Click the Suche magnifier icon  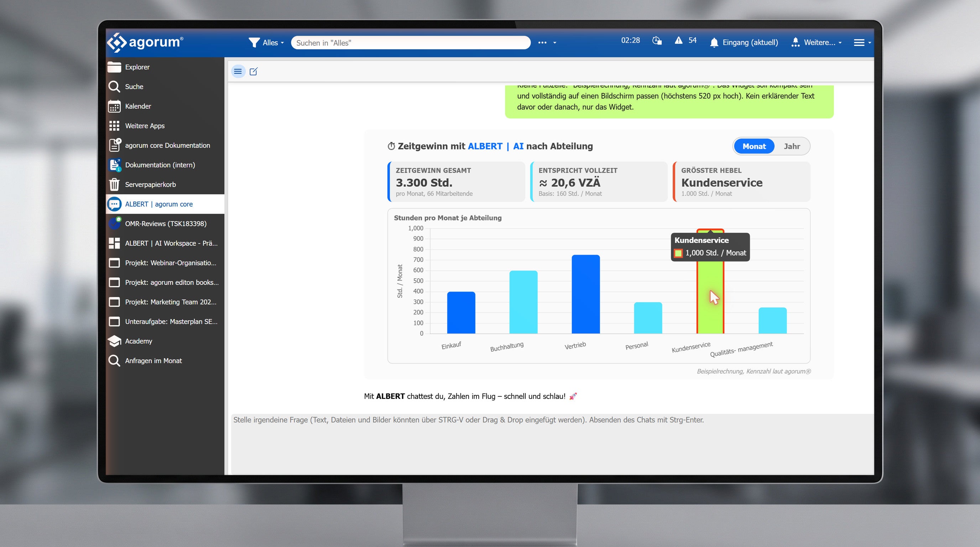click(114, 87)
